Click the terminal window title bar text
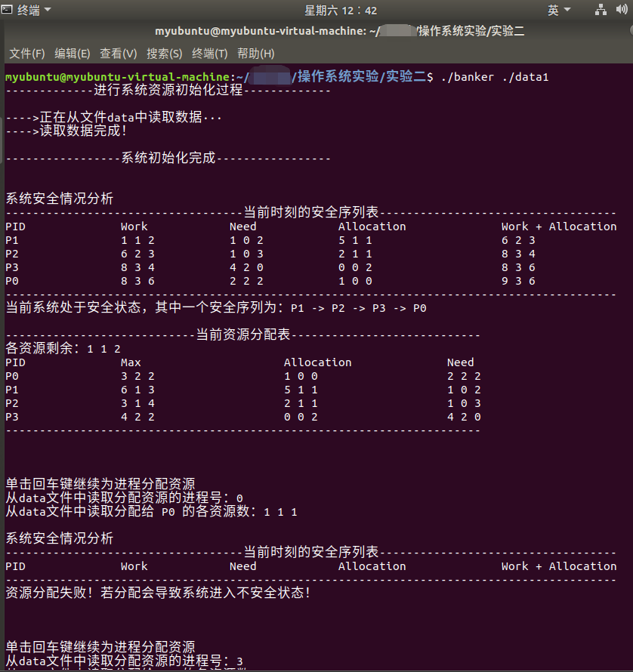Screen dimensions: 633x672 click(339, 31)
